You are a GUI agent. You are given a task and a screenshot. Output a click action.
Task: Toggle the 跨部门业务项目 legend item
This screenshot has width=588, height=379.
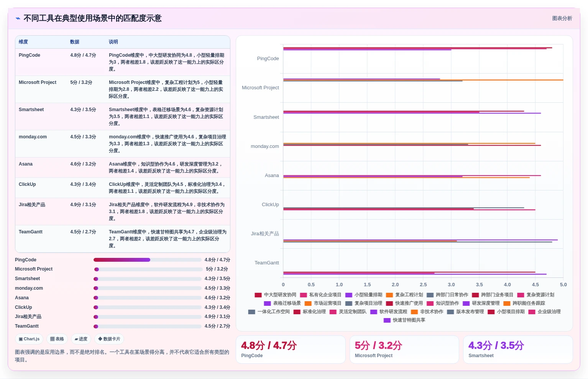point(493,295)
